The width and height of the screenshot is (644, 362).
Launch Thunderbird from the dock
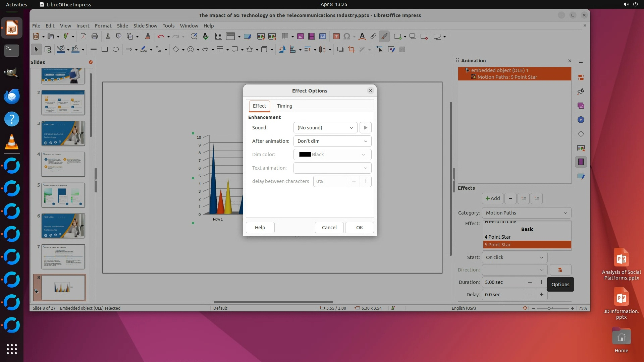click(x=12, y=97)
